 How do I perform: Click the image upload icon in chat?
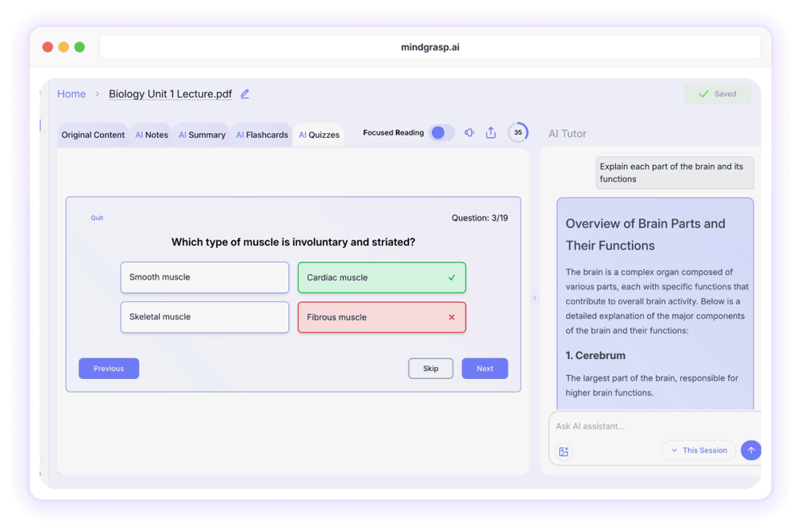tap(564, 451)
